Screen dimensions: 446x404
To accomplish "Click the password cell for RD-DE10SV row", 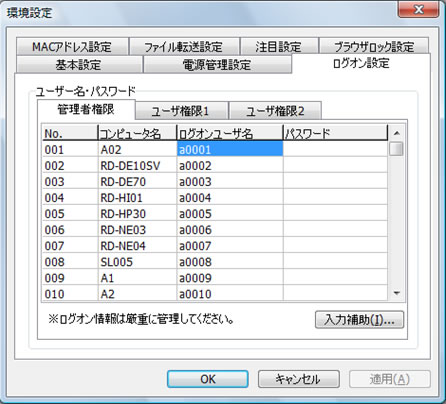I will click(x=335, y=165).
